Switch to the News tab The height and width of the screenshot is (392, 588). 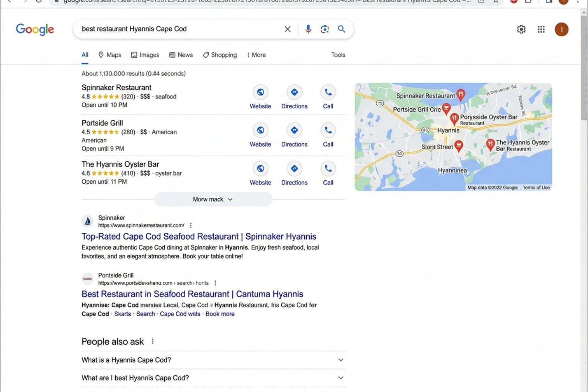[181, 55]
